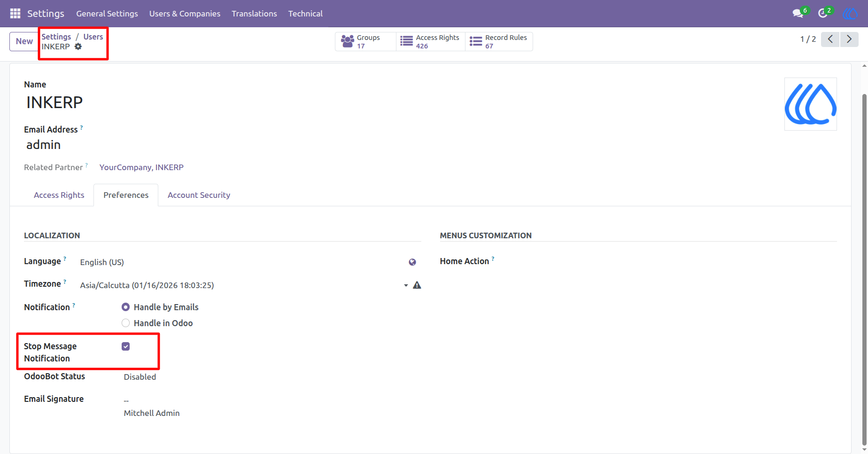The height and width of the screenshot is (454, 868).
Task: Open user avatar menu in navbar
Action: (850, 14)
